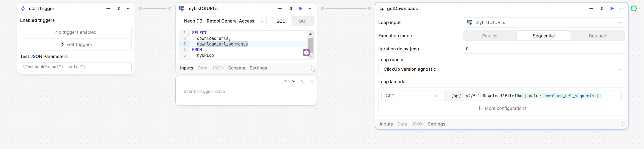Expand More configurations in loop lambda
Viewport: 644px width, 149px height.
click(502, 108)
